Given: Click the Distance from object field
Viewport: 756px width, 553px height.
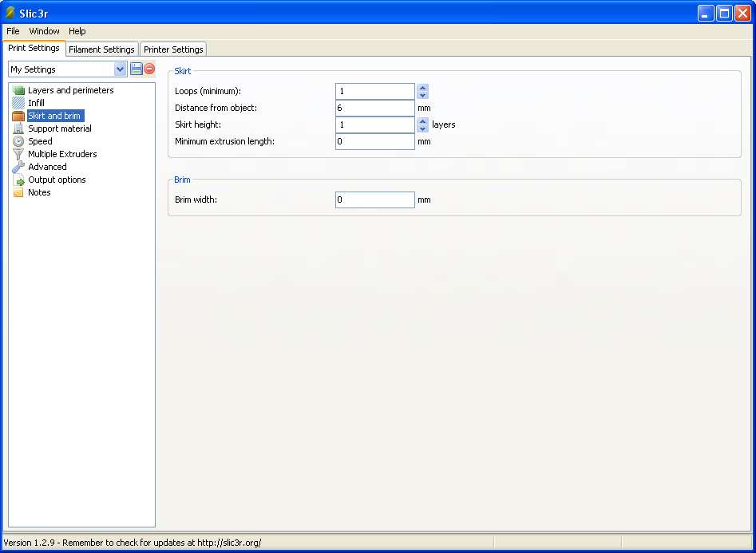Looking at the screenshot, I should 375,108.
